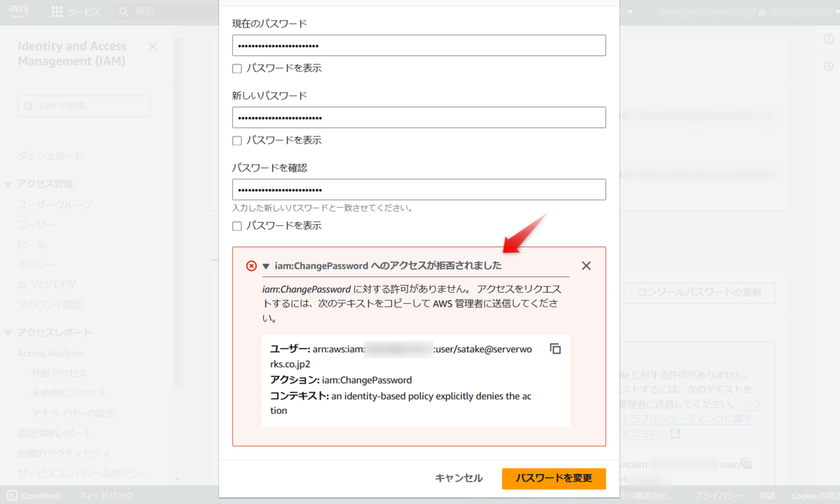Toggle パスワードを表示 for password confirmation
The image size is (840, 504).
point(237,225)
